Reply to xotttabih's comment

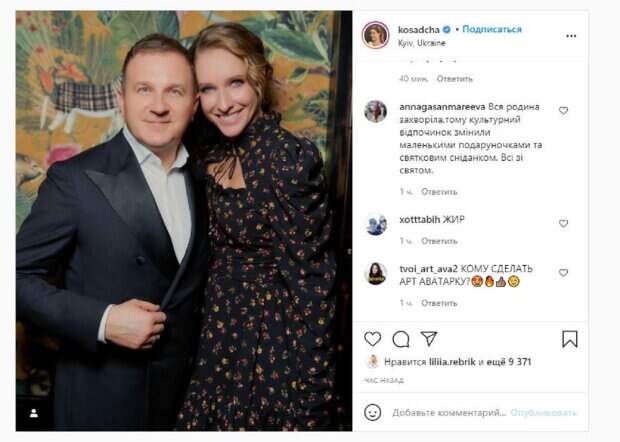(439, 241)
